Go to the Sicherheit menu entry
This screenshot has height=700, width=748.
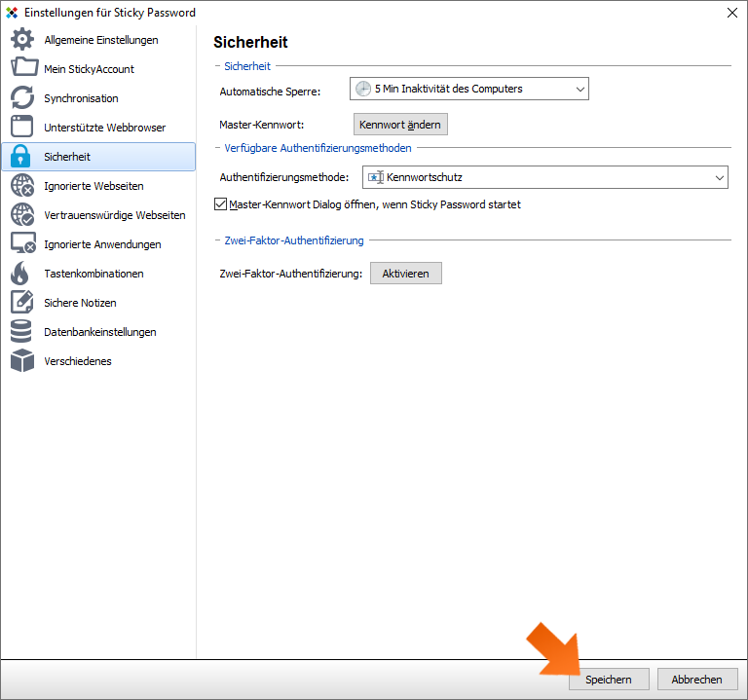pyautogui.click(x=98, y=157)
